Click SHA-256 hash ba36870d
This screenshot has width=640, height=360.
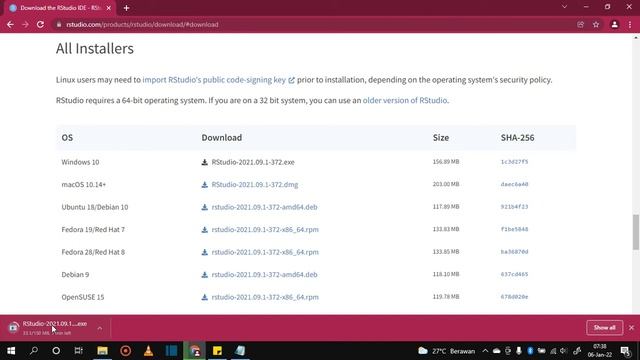pyautogui.click(x=514, y=251)
